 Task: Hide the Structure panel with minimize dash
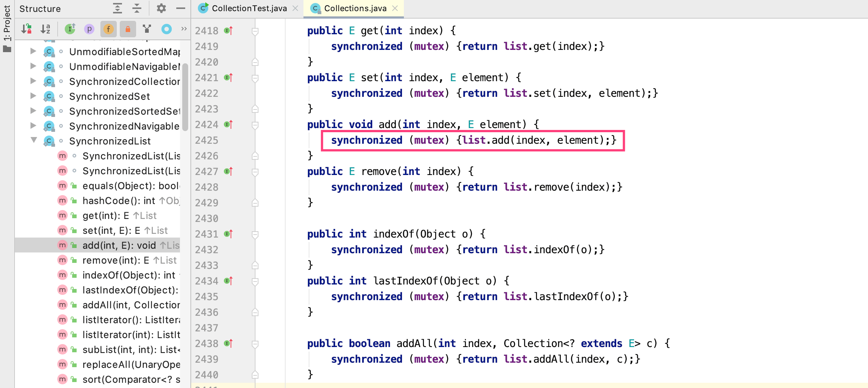point(181,8)
